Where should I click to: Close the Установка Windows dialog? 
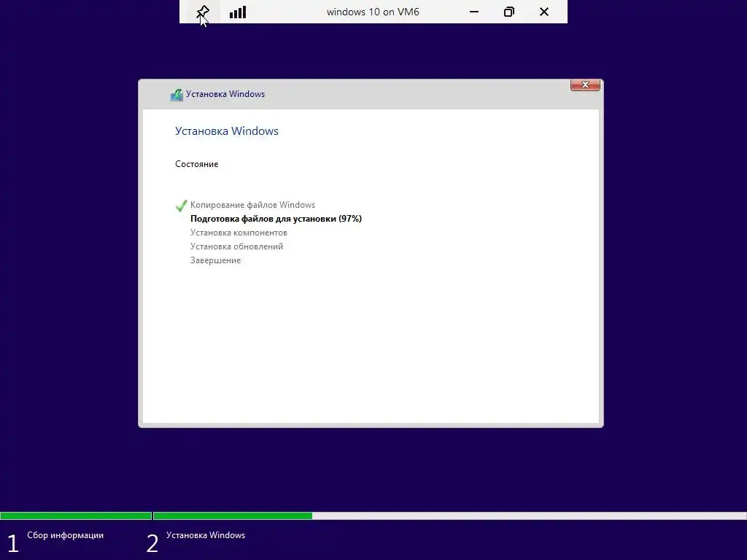[x=585, y=85]
